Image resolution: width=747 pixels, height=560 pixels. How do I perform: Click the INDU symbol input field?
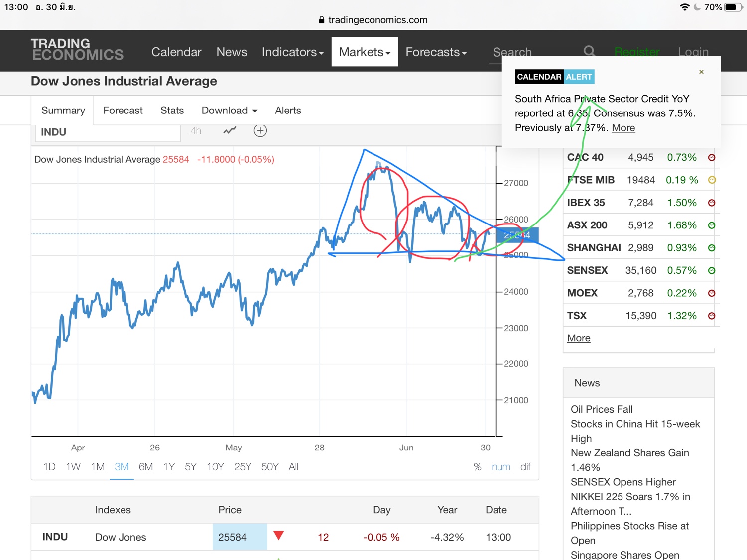pyautogui.click(x=108, y=132)
